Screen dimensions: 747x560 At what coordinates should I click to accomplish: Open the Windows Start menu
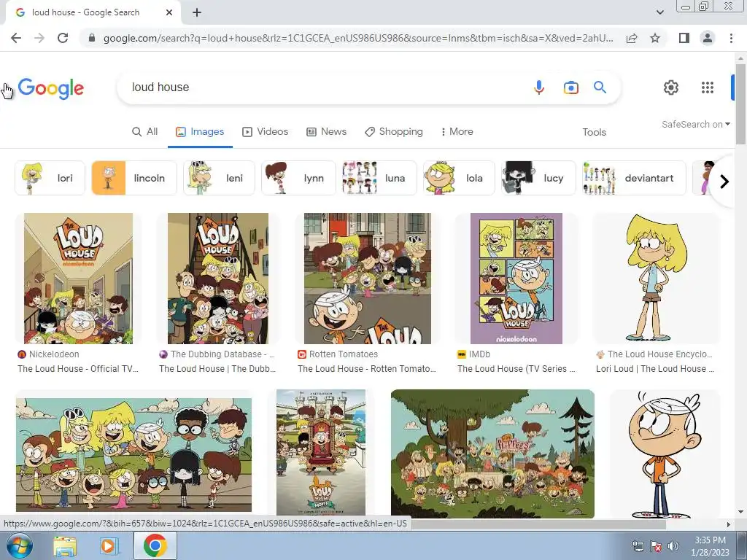coord(19,545)
